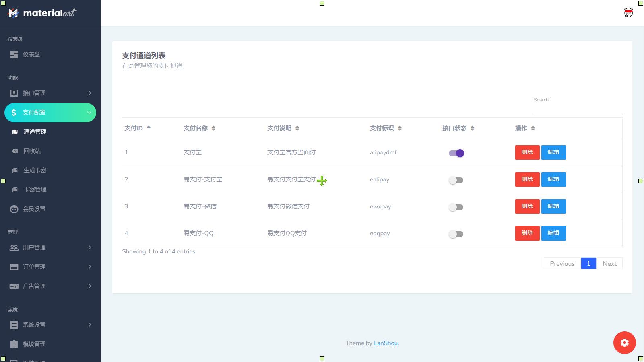The width and height of the screenshot is (644, 362).
Task: Click the dashboard grid icon in sidebar
Action: click(x=14, y=55)
